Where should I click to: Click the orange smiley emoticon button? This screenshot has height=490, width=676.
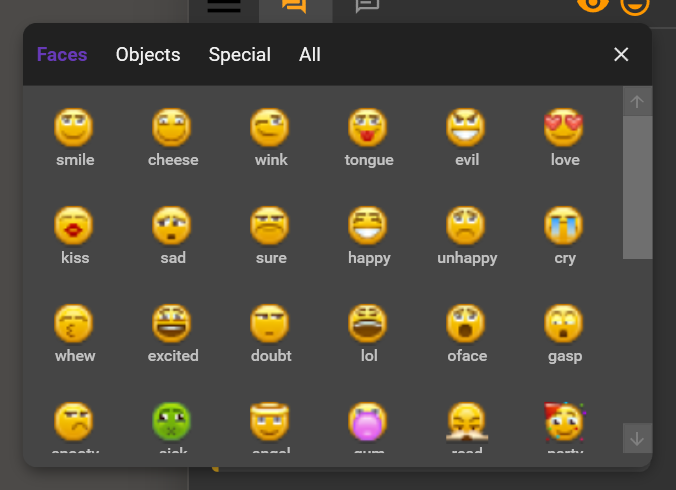[x=635, y=6]
